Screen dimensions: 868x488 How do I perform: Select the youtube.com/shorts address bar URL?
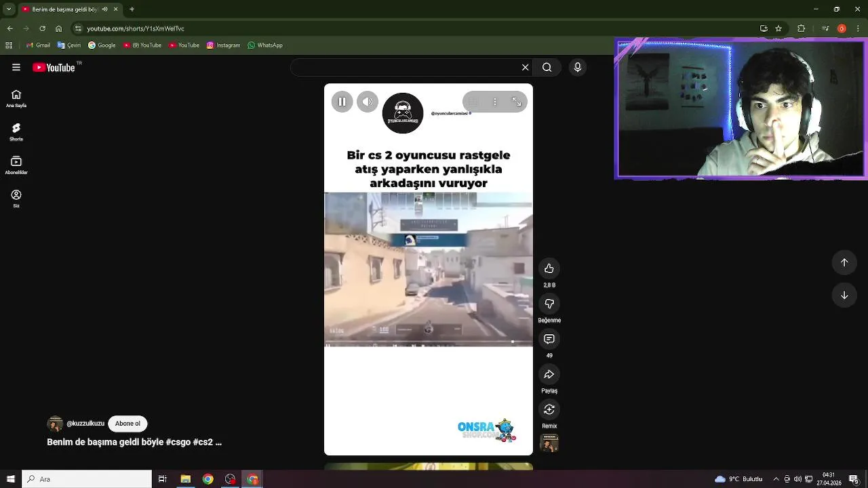[x=136, y=28]
